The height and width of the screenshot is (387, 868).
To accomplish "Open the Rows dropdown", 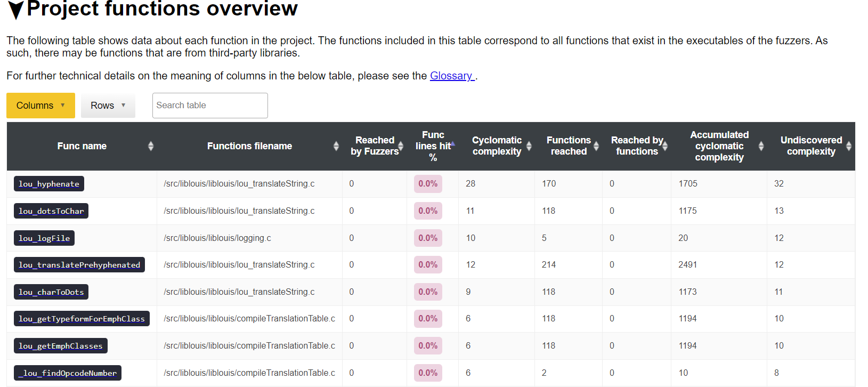I will pos(108,106).
